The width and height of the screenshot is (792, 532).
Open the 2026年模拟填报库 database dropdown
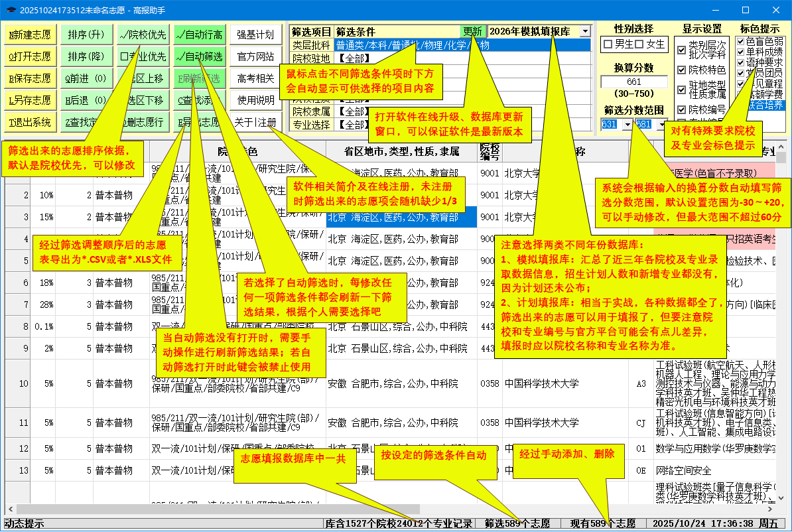coord(584,32)
